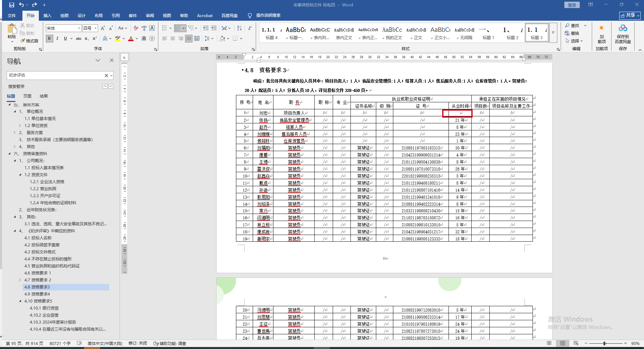Select the '标题 3' style in gallery

[x=537, y=33]
